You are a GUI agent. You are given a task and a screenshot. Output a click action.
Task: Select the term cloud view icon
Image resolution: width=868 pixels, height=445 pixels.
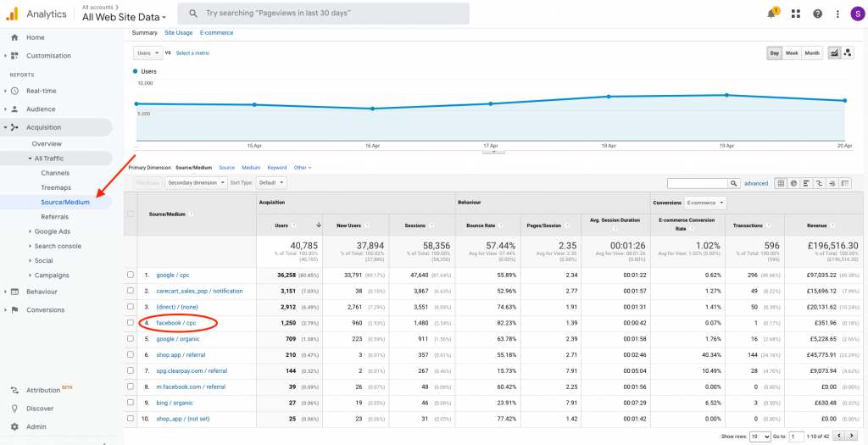832,183
